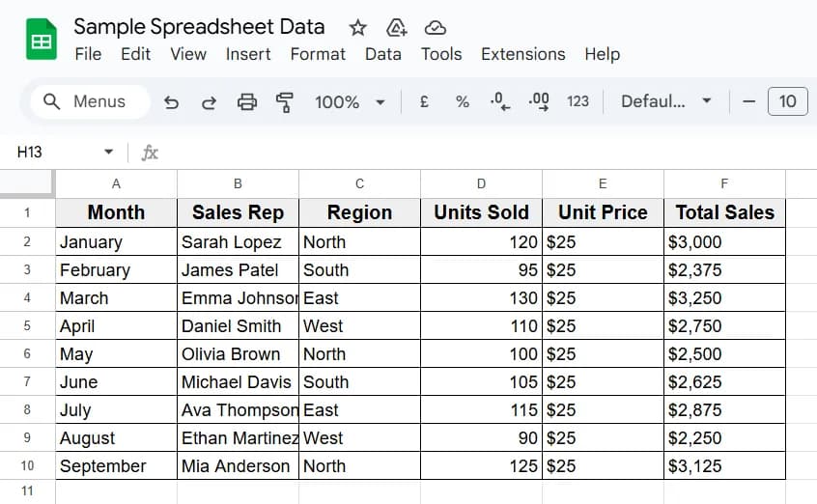The width and height of the screenshot is (817, 504).
Task: Select the Michael Davis cell
Action: (x=238, y=382)
